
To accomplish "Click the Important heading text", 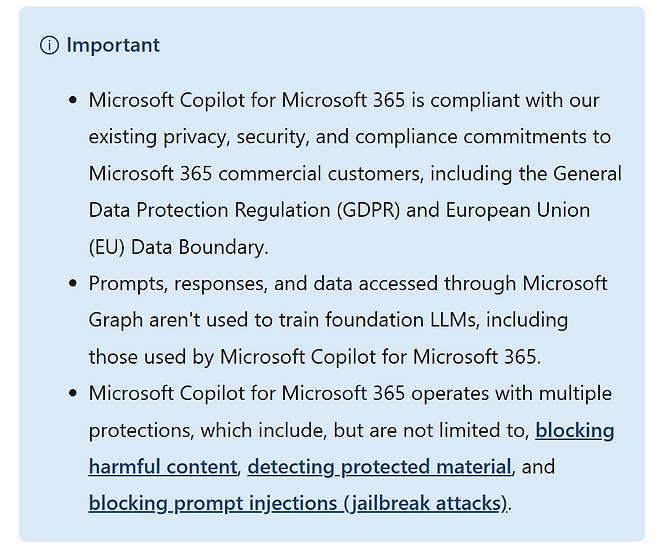I will 113,46.
